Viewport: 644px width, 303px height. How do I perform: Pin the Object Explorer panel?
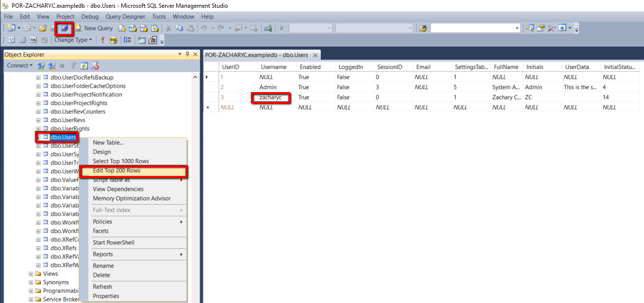click(187, 54)
